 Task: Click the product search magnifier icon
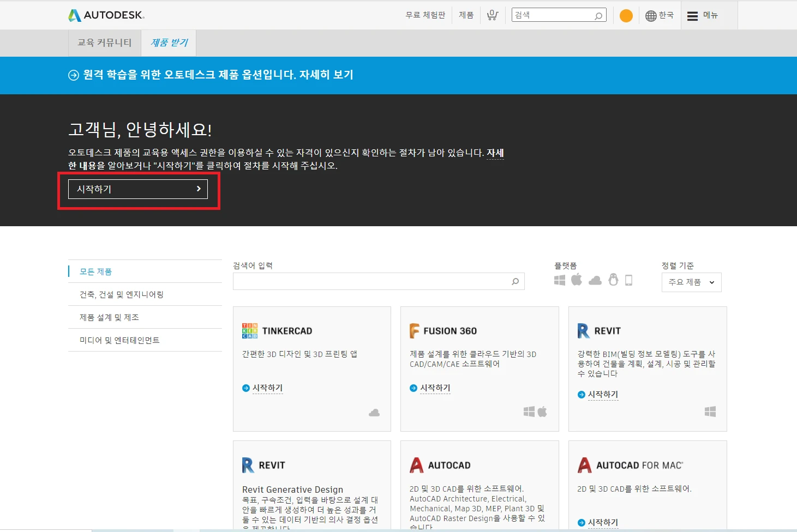(x=515, y=281)
